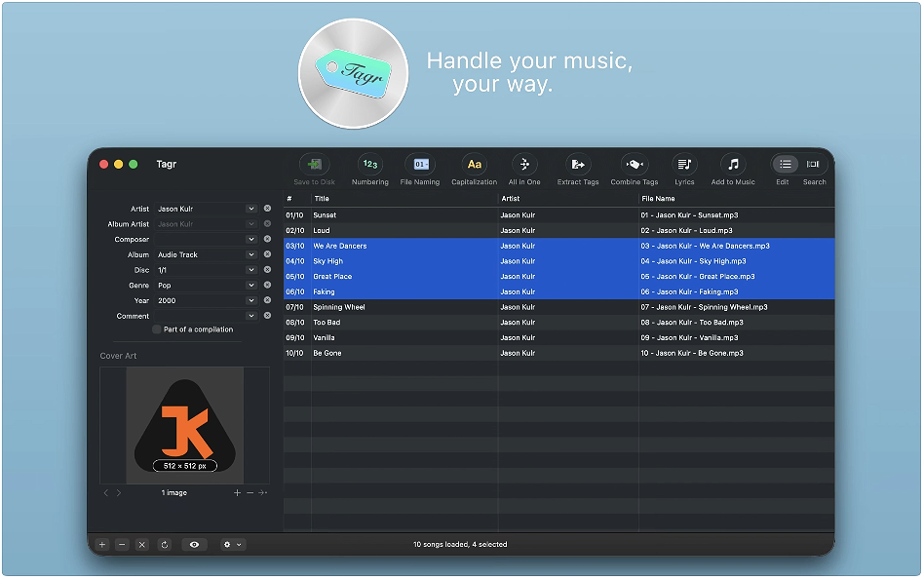Expand the Year dropdown
The height and width of the screenshot is (580, 924).
click(251, 300)
